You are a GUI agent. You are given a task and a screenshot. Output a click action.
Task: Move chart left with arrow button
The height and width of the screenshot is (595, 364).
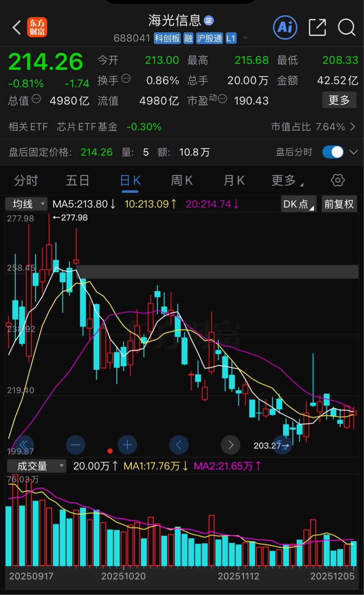click(x=179, y=445)
